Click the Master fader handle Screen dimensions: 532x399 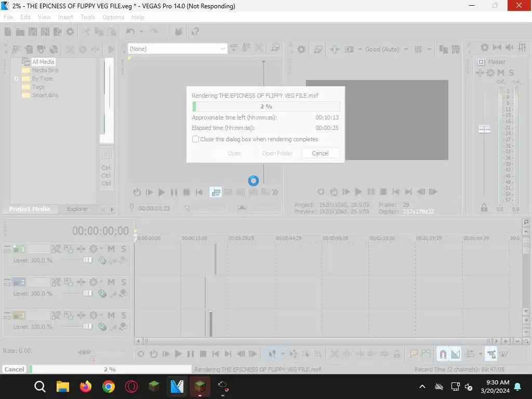tap(484, 129)
